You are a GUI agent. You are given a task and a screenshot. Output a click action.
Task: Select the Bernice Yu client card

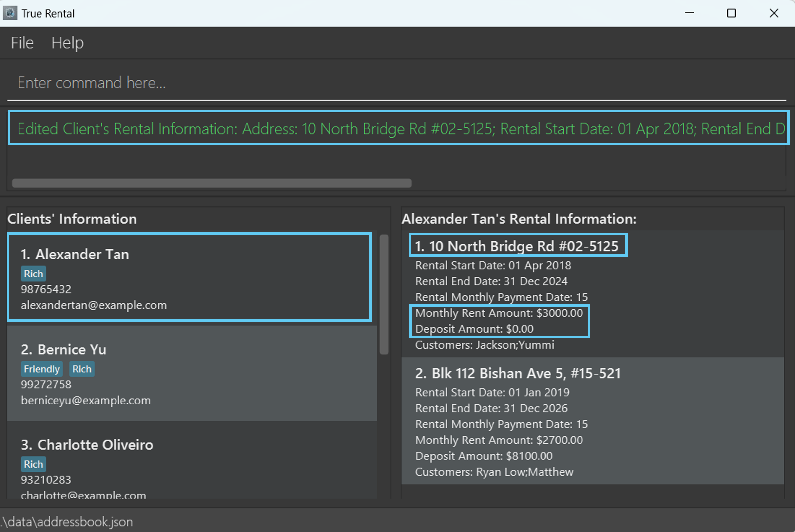(x=192, y=373)
